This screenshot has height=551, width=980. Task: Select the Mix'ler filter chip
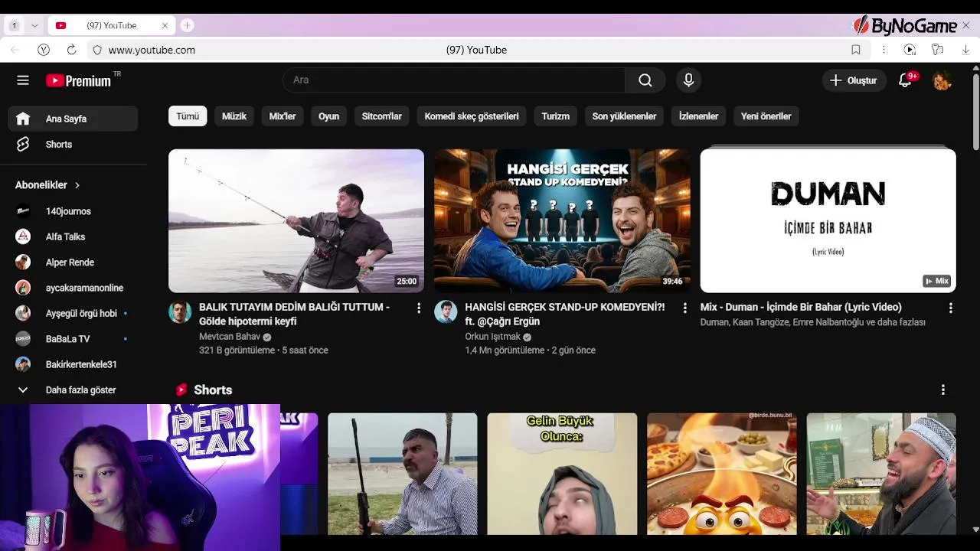point(283,116)
